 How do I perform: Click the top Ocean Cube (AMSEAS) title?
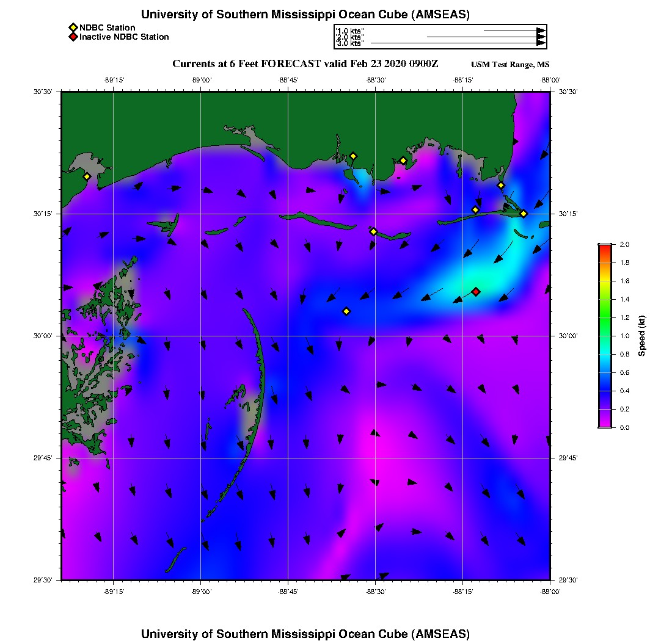[x=305, y=15]
